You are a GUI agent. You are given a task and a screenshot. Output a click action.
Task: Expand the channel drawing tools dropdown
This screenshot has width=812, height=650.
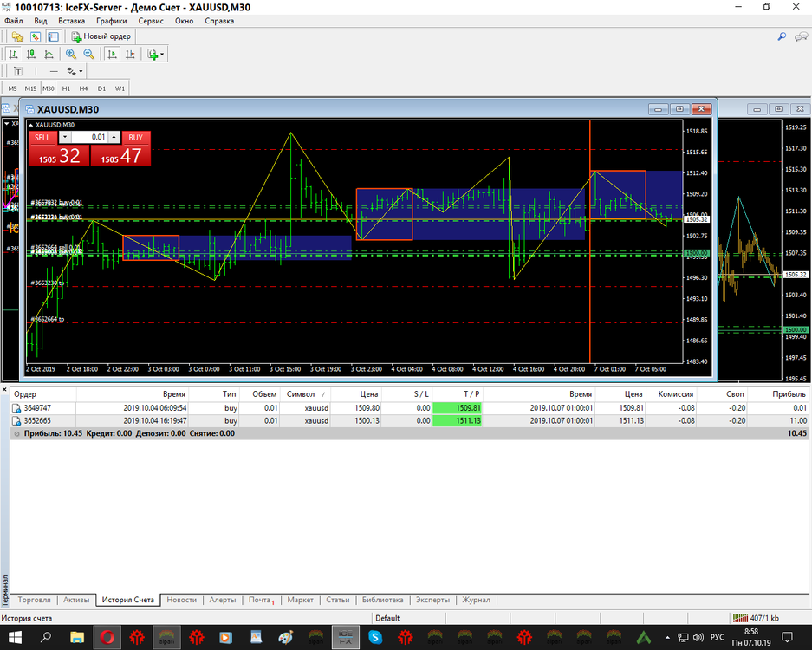pos(81,71)
